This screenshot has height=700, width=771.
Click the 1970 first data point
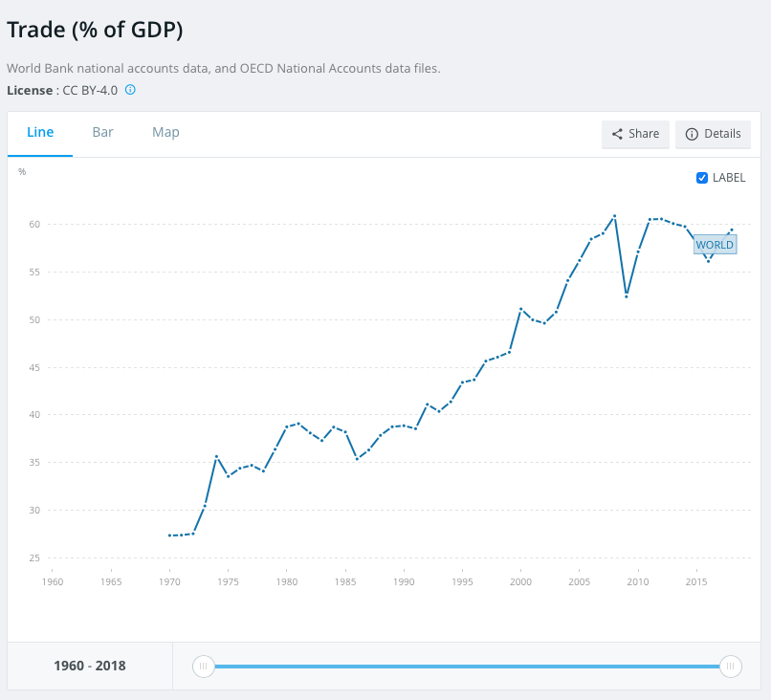point(169,536)
